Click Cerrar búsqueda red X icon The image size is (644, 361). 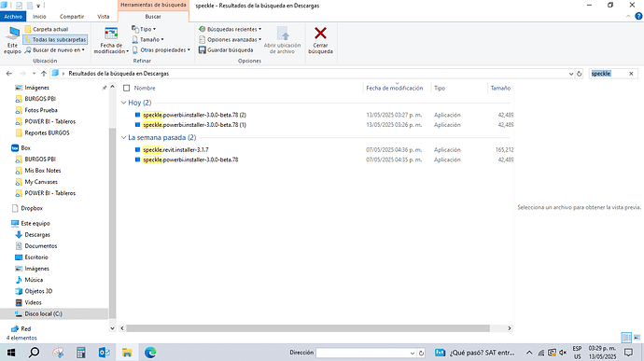coord(320,34)
